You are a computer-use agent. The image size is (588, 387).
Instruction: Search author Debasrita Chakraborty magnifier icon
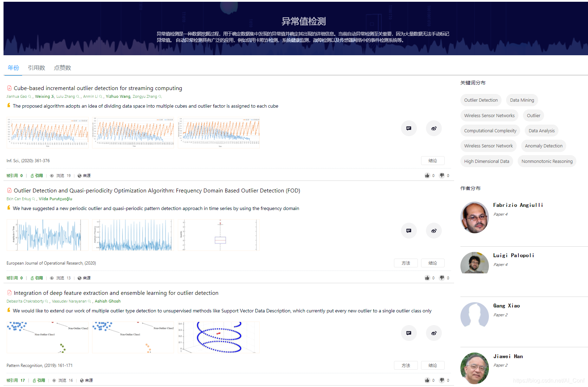tap(46, 302)
